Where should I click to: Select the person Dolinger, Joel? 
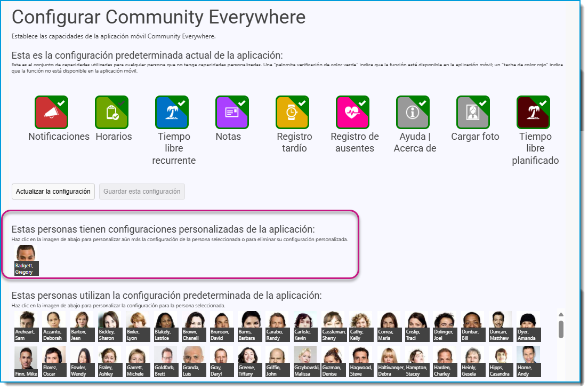coord(445,326)
